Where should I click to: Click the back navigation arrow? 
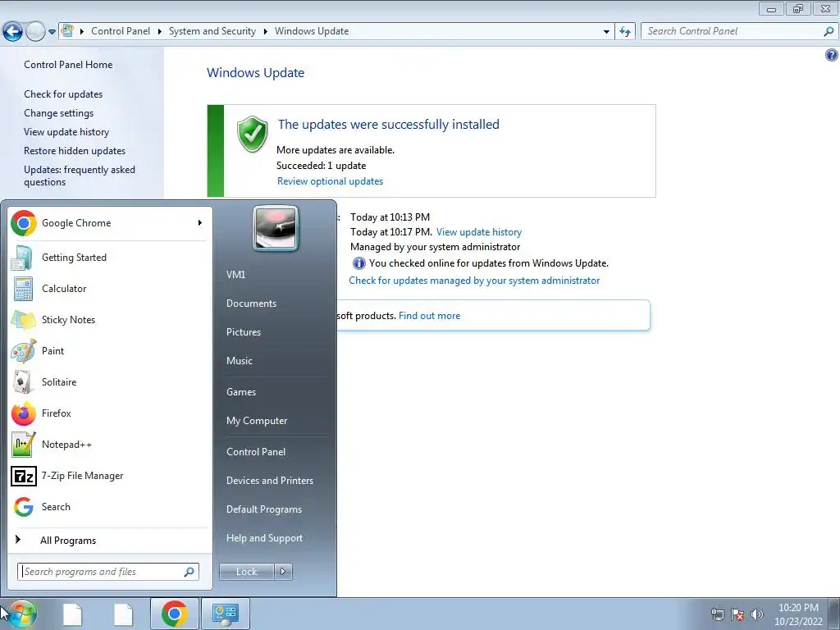pyautogui.click(x=12, y=32)
